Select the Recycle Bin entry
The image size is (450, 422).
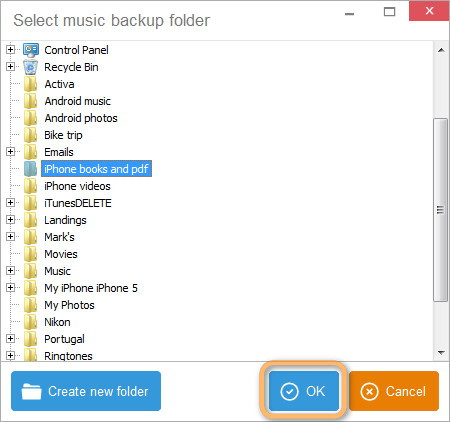tap(71, 67)
